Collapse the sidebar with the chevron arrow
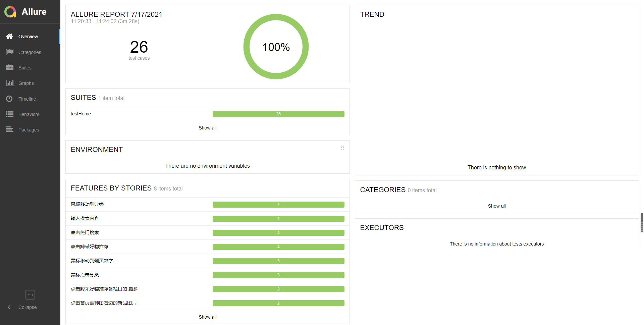The height and width of the screenshot is (325, 644). (x=9, y=307)
